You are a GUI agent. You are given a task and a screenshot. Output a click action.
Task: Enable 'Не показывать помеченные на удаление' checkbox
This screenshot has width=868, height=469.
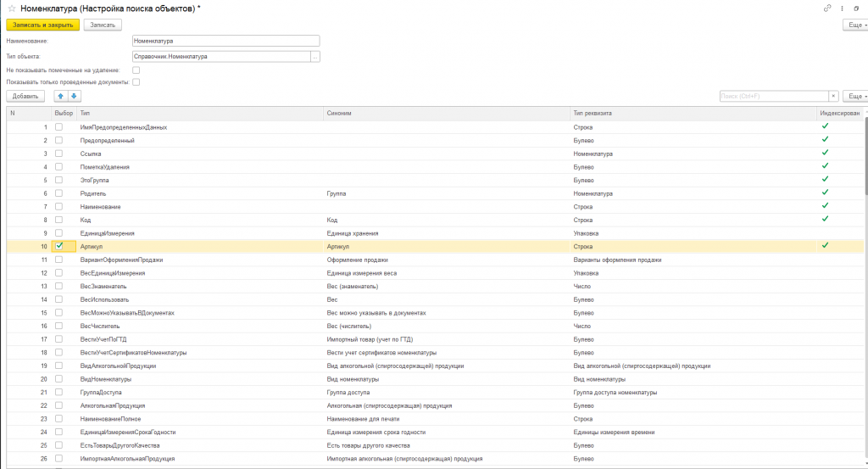point(136,70)
